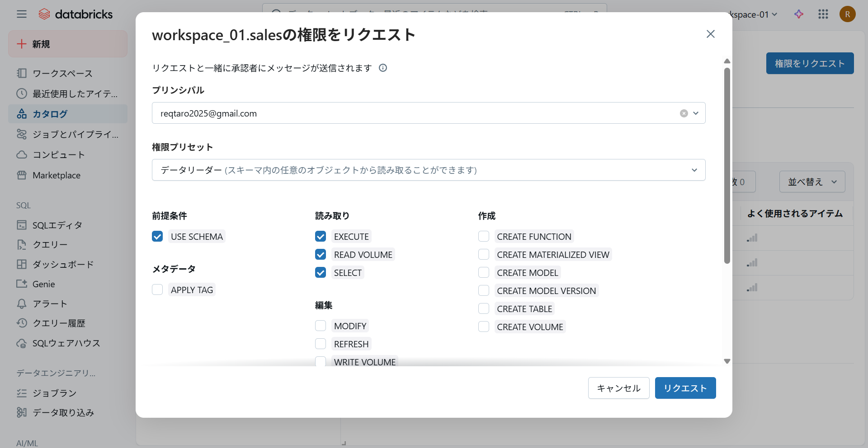Image resolution: width=868 pixels, height=448 pixels.
Task: Go to SQL Editor in sidebar
Action: (x=57, y=225)
